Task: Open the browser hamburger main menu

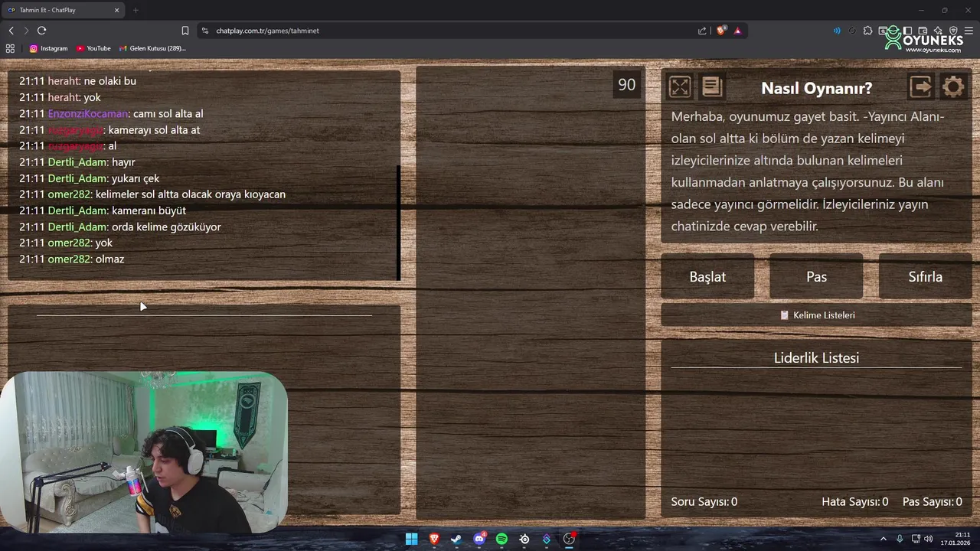Action: coord(969,31)
